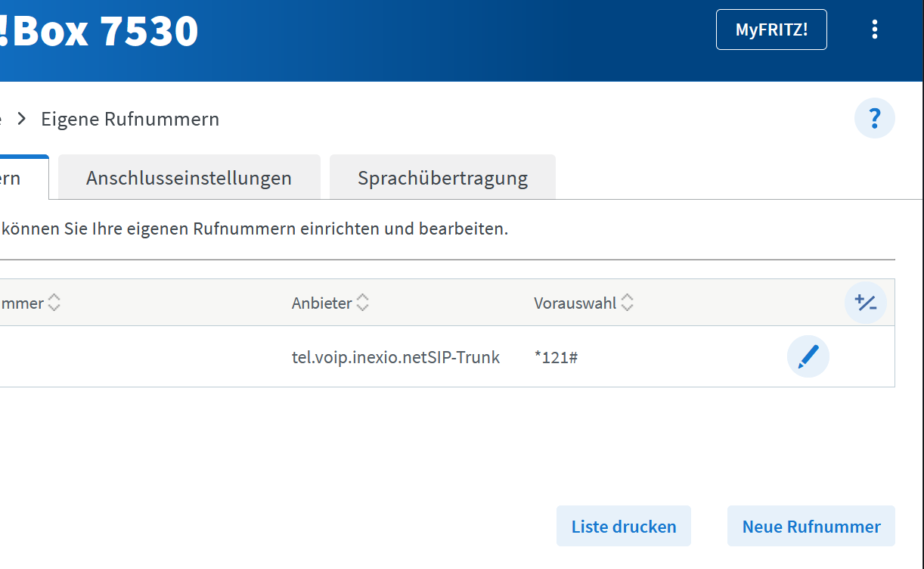Click the Box 7530 header title

(99, 31)
